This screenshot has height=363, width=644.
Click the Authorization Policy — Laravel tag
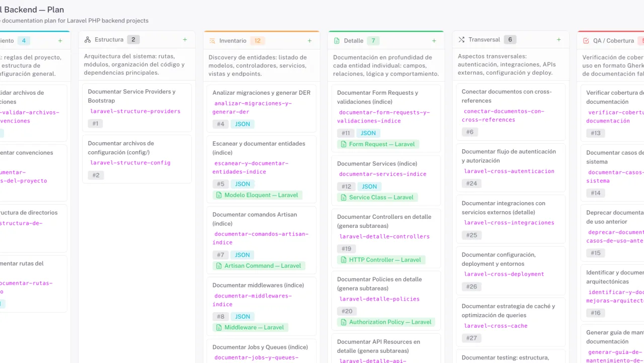click(386, 322)
